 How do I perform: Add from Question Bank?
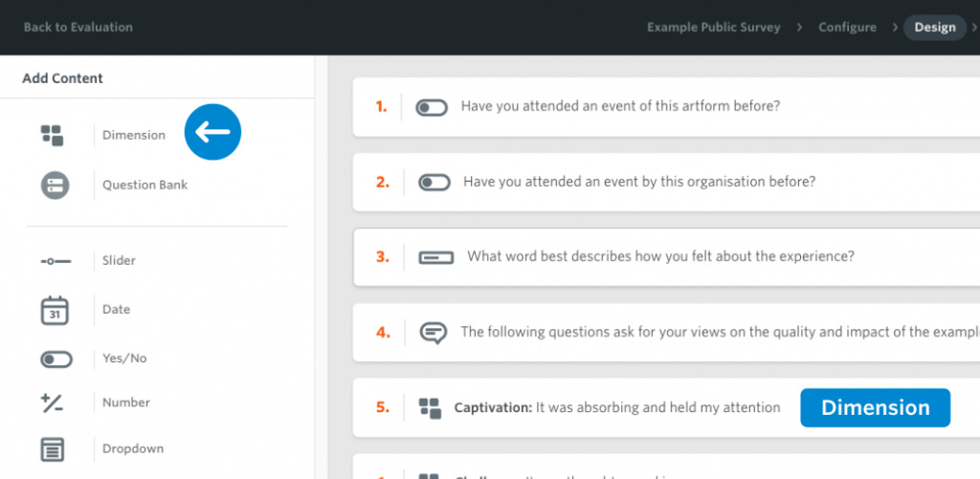[x=145, y=185]
